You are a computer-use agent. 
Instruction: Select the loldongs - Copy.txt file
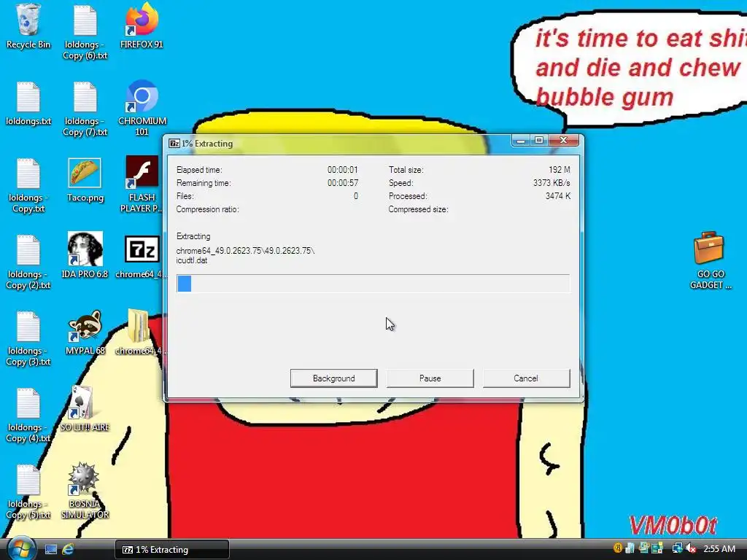point(28,186)
